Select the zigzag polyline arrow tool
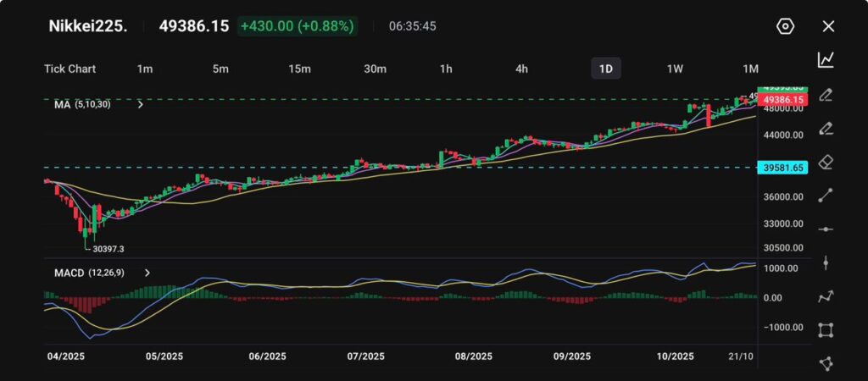 point(826,296)
